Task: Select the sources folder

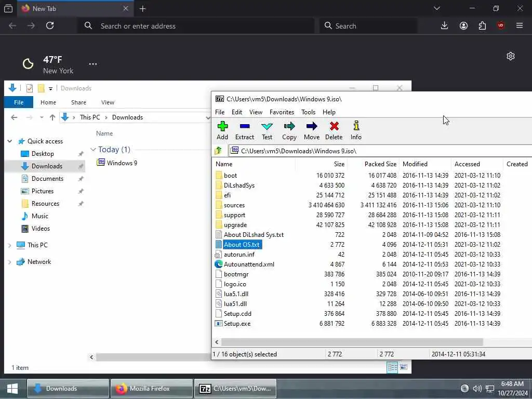Action: point(234,205)
